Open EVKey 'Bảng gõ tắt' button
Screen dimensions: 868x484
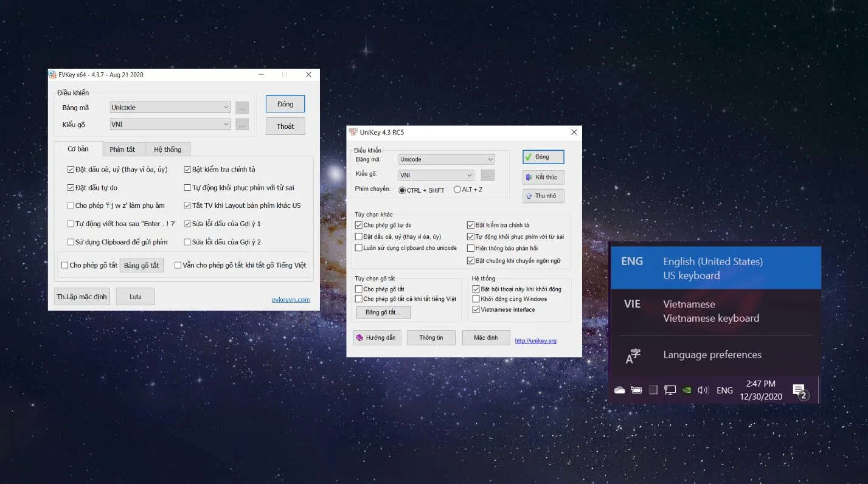142,265
